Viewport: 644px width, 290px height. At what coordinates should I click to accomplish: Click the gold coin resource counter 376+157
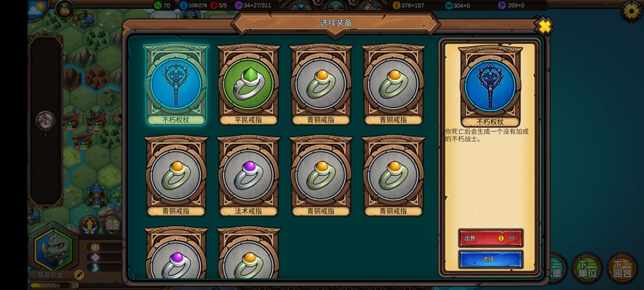409,5
